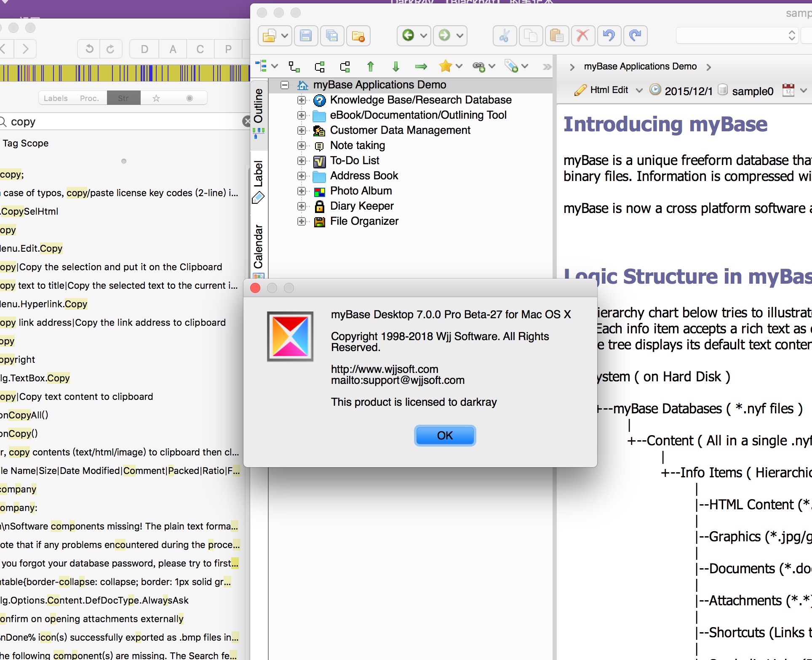Click the green move-up arrow icon
812x660 pixels.
click(x=370, y=67)
